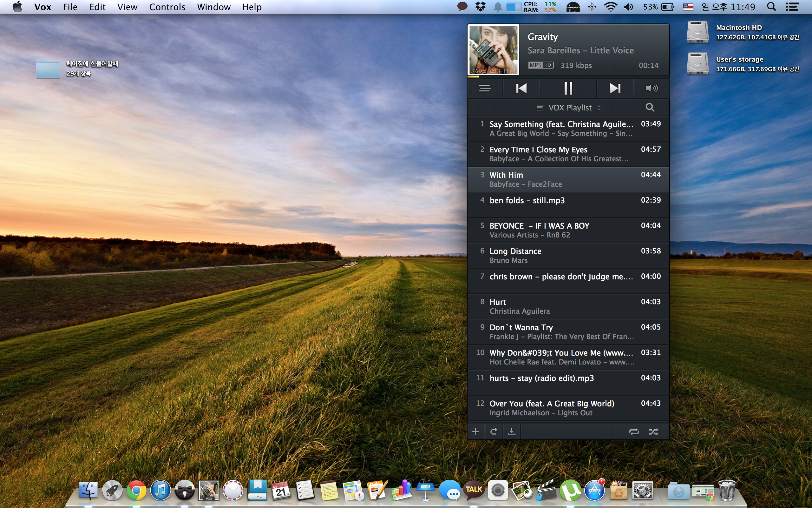Toggle the playlist view button in Vox

(x=485, y=88)
